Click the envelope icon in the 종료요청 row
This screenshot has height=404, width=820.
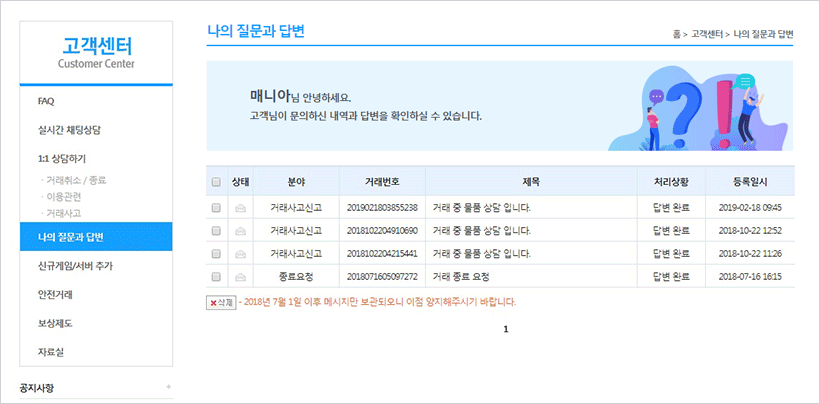click(240, 276)
